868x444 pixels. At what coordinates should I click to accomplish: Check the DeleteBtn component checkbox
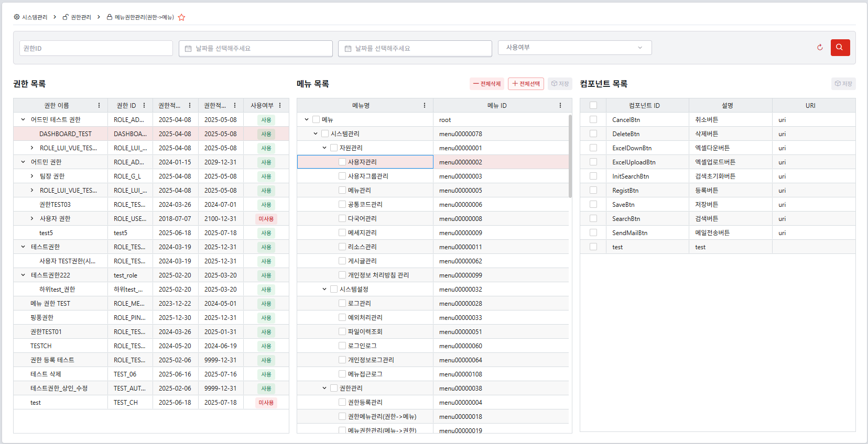(593, 134)
